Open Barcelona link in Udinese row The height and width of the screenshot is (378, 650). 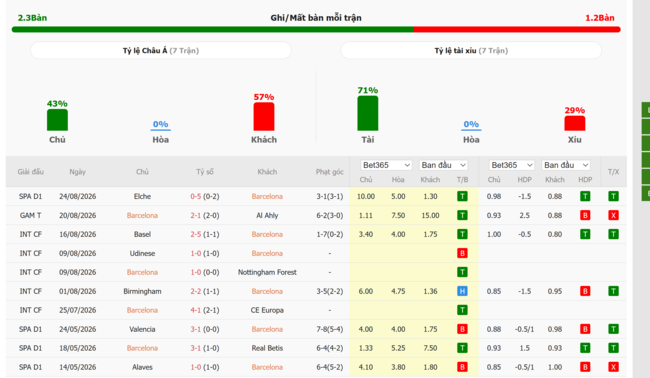point(267,253)
